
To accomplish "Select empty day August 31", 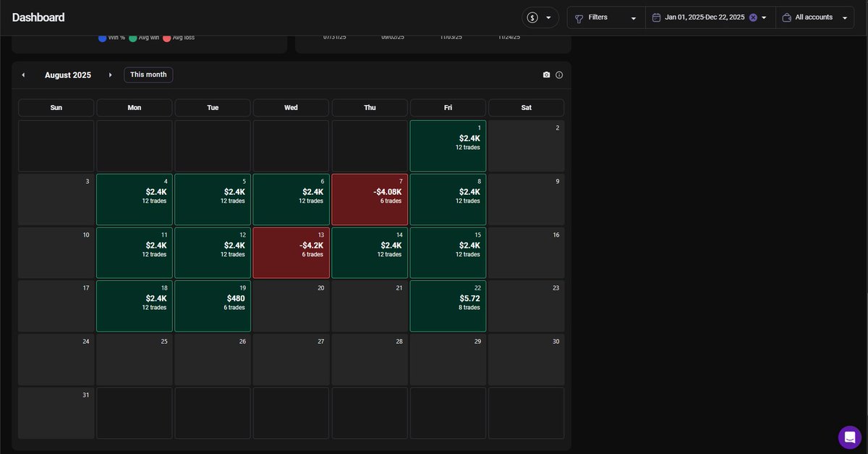I will click(56, 413).
